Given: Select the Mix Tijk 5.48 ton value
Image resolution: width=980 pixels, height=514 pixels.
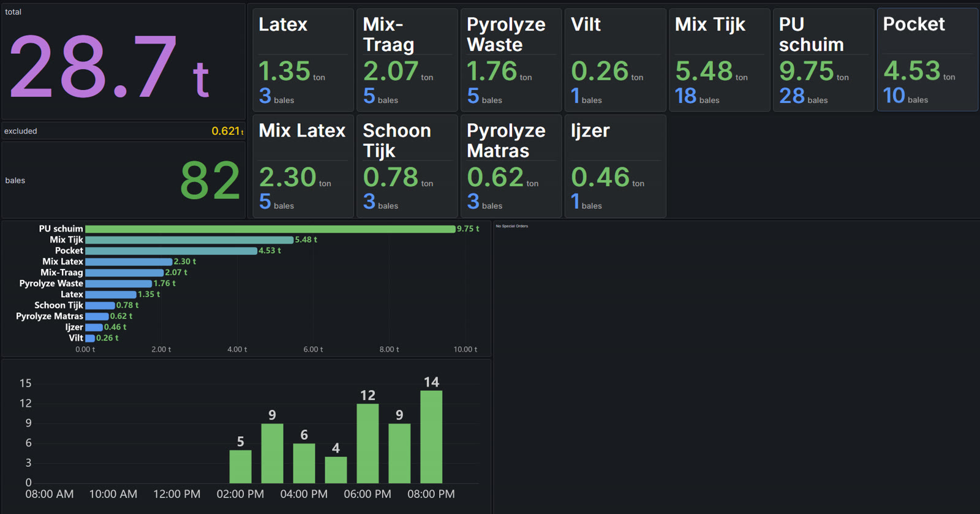Looking at the screenshot, I should (x=711, y=72).
